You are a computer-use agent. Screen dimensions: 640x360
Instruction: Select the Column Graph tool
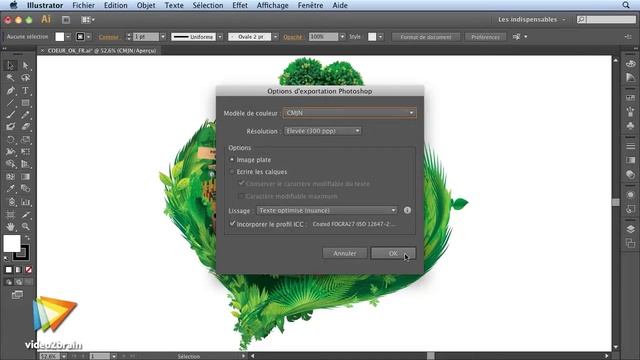point(25,202)
